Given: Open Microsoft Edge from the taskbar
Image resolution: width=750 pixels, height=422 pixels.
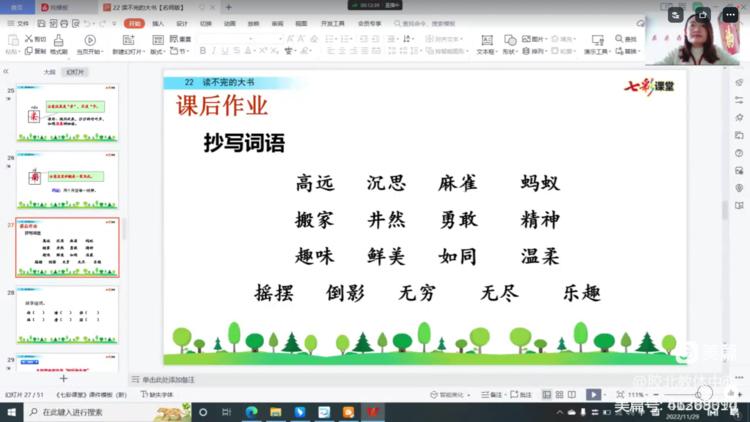Looking at the screenshot, I should tap(252, 412).
